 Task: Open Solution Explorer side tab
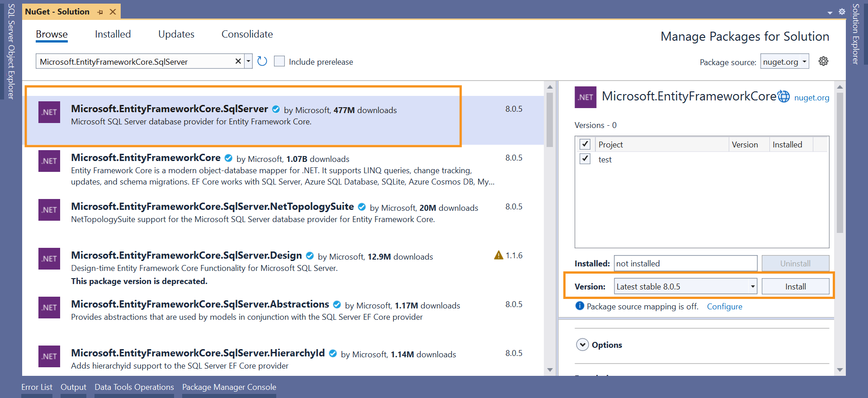click(855, 34)
